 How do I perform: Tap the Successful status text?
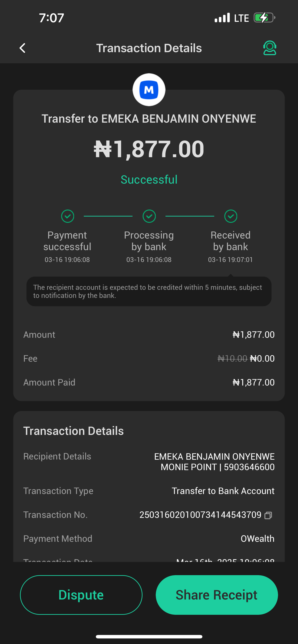pos(149,179)
